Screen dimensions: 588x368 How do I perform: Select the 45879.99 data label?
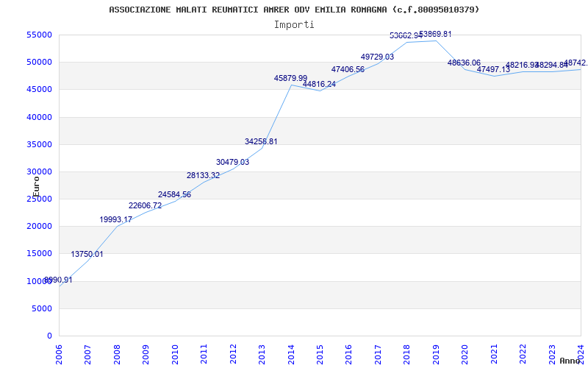click(x=290, y=78)
